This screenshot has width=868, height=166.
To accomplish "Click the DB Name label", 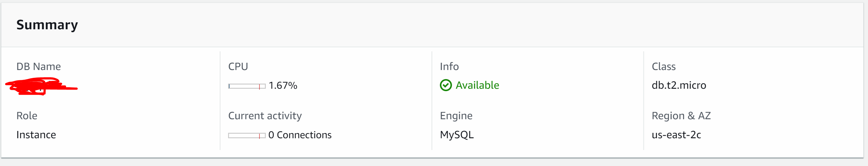I will [x=38, y=66].
